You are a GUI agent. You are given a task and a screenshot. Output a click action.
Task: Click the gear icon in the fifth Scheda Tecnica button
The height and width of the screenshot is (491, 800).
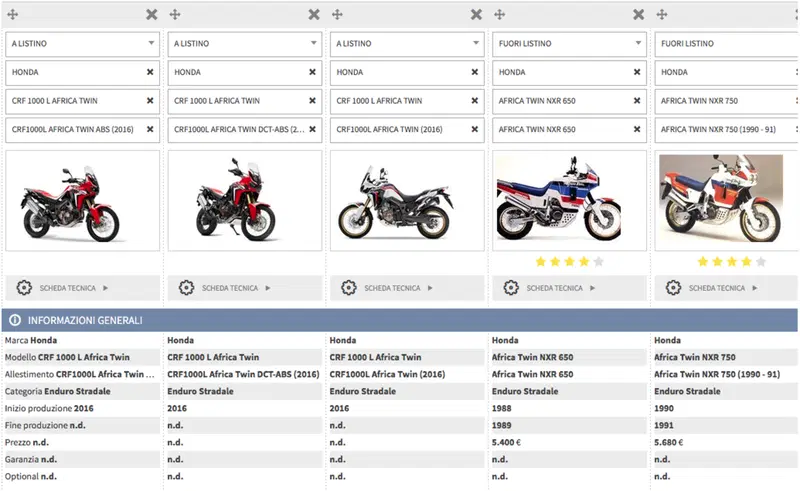tap(673, 288)
